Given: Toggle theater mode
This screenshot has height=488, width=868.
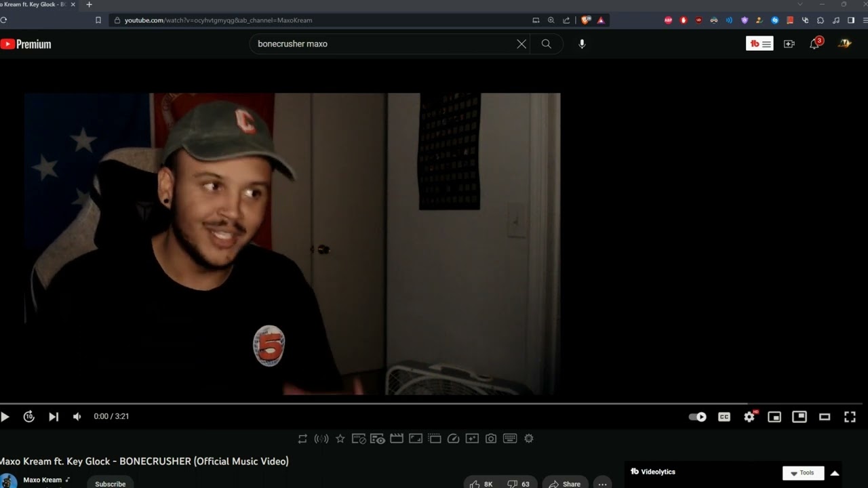Looking at the screenshot, I should (x=825, y=417).
